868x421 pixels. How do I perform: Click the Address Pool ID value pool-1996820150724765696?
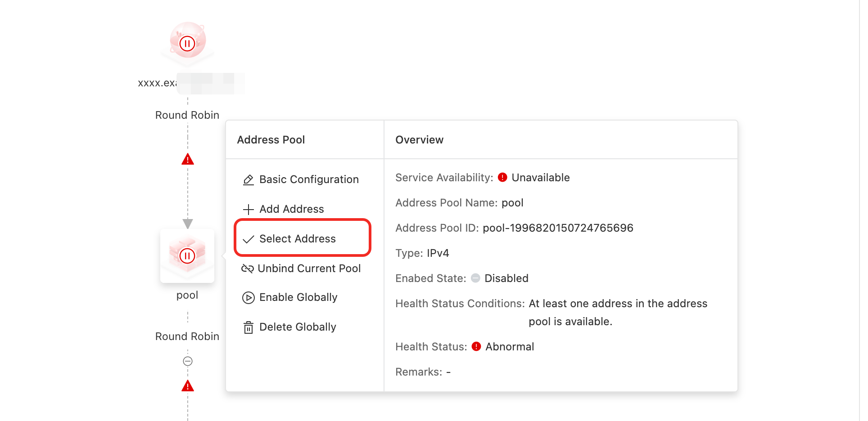tap(558, 228)
